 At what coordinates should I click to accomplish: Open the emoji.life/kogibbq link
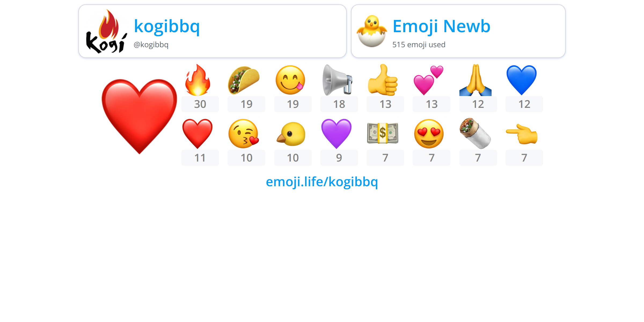322,182
